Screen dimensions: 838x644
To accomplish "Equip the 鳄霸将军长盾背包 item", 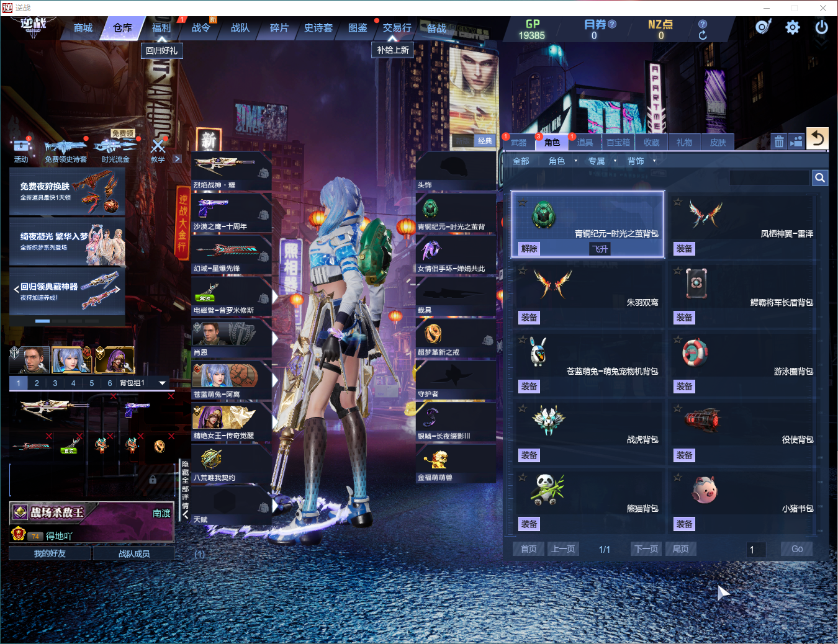I will point(685,318).
